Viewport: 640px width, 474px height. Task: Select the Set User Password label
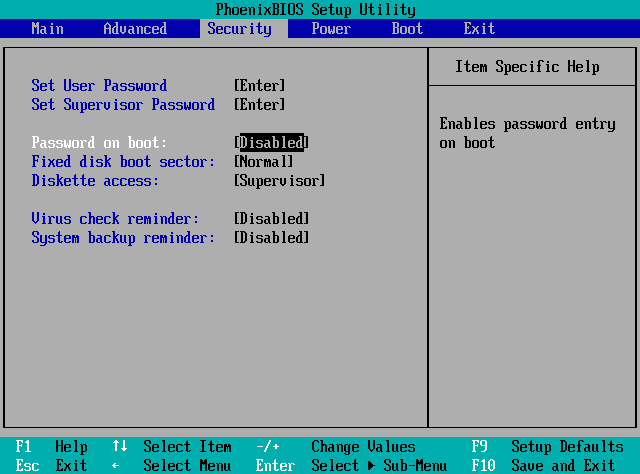99,86
